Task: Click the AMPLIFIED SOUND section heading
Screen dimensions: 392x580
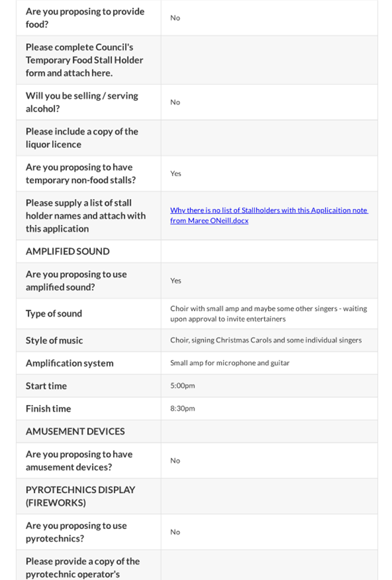Action: 68,251
